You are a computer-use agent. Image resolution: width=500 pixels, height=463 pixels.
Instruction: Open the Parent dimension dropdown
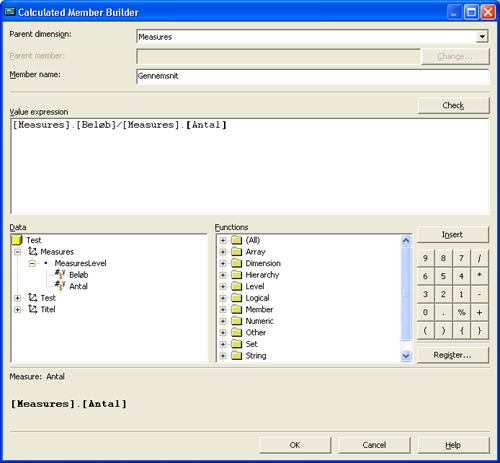(482, 36)
